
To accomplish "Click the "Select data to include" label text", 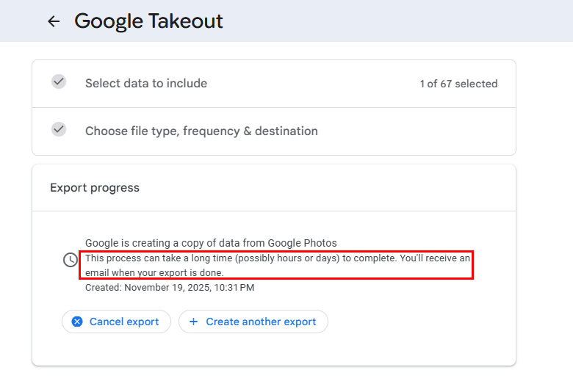I will 146,84.
